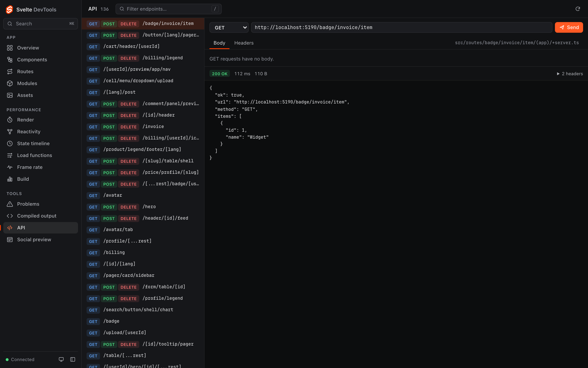Send the request with Send button
Viewport: 588px width, 368px height.
pyautogui.click(x=569, y=28)
